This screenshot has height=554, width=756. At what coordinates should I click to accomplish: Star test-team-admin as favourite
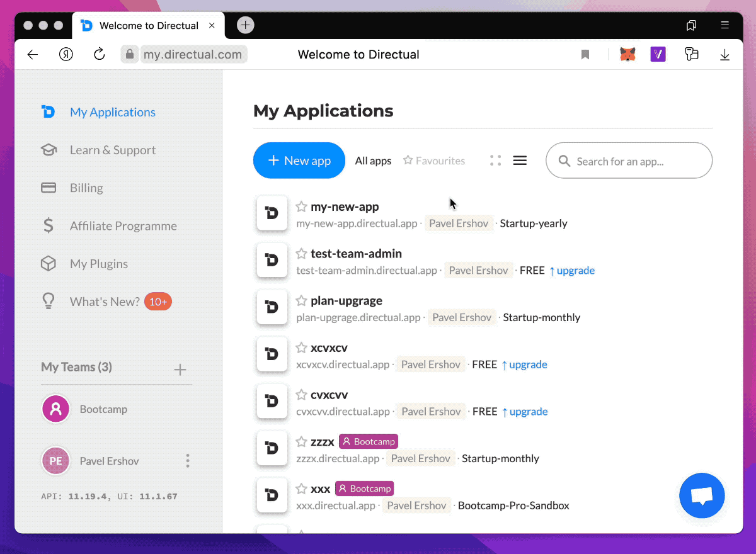click(302, 254)
